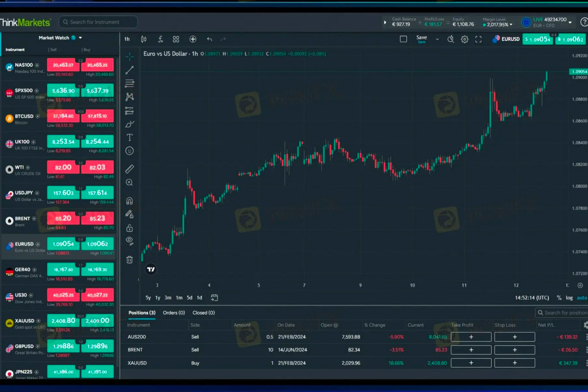Toggle hide all drawings eye icon

click(130, 241)
